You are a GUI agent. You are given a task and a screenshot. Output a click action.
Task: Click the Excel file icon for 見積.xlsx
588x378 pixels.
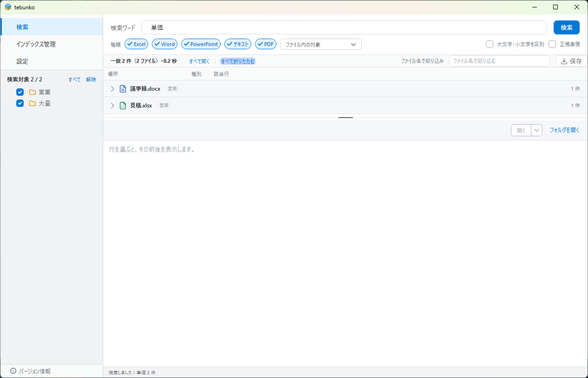pos(123,106)
